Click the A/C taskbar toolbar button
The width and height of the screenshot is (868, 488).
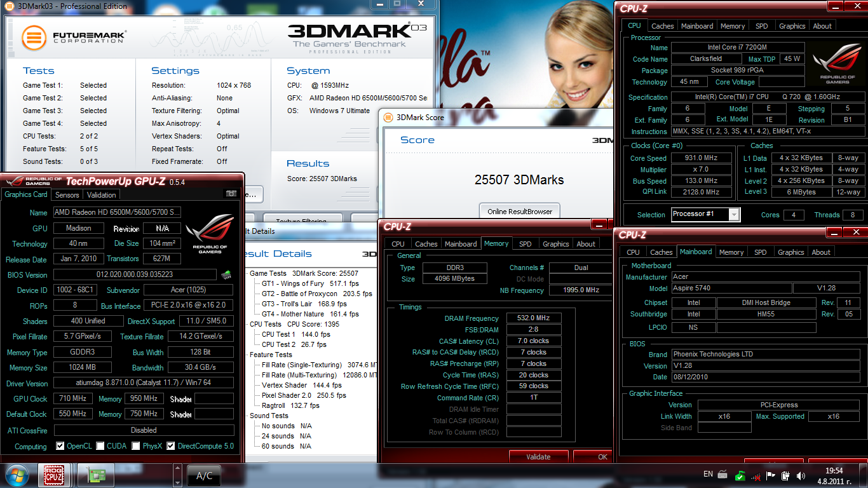[205, 475]
